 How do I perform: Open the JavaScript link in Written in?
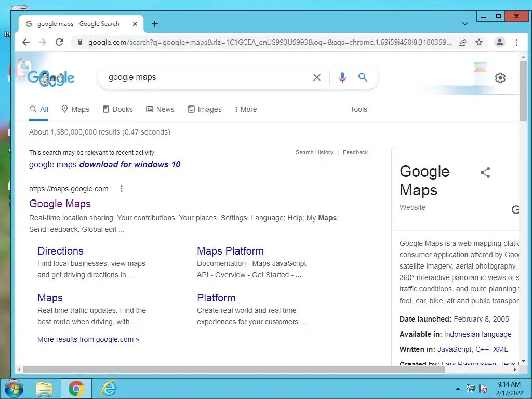[x=455, y=349]
